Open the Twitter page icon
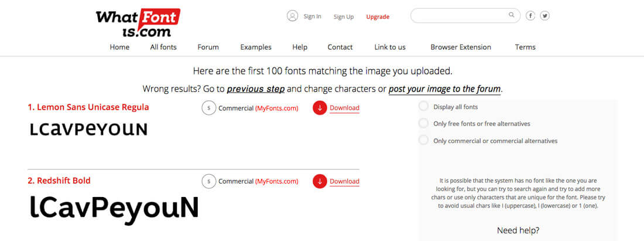This screenshot has height=241, width=644. point(544,16)
